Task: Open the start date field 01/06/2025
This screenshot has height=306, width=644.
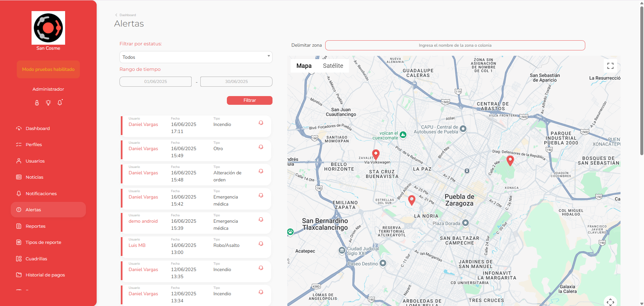Action: click(155, 82)
